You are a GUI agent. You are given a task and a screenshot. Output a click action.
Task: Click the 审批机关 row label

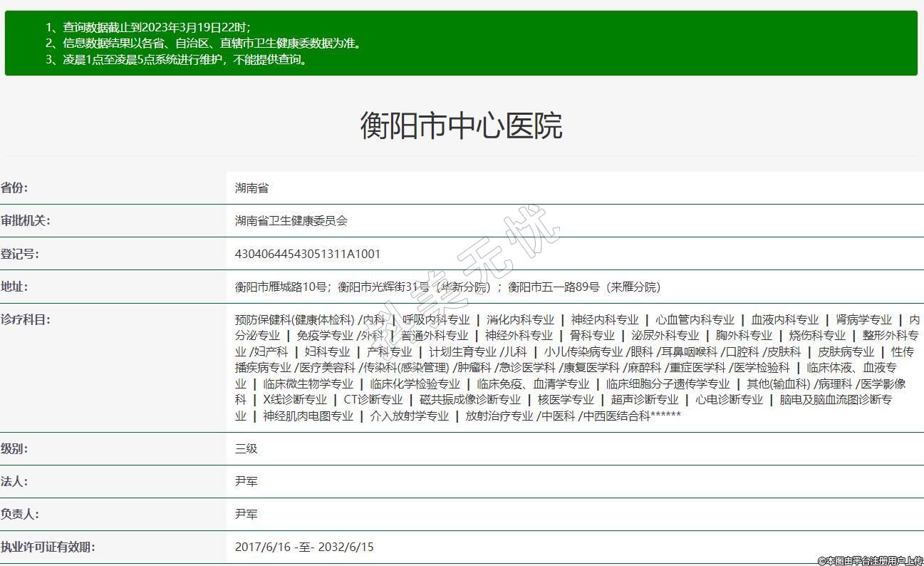[x=25, y=221]
